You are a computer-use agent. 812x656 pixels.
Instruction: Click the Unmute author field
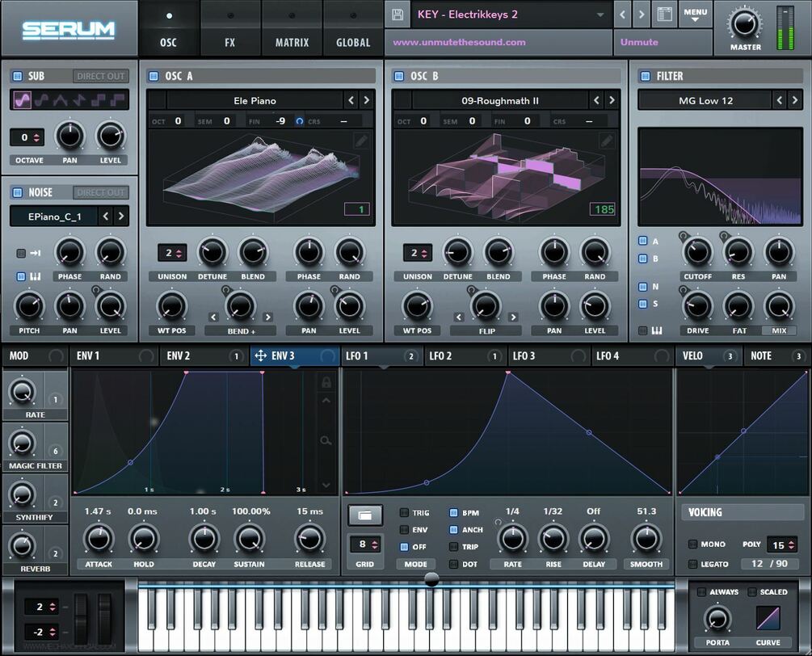coord(662,43)
